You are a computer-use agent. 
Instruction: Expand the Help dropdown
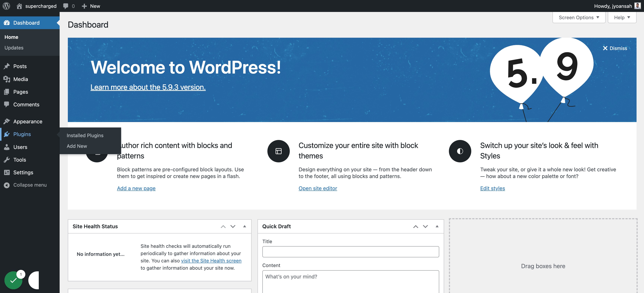click(622, 18)
